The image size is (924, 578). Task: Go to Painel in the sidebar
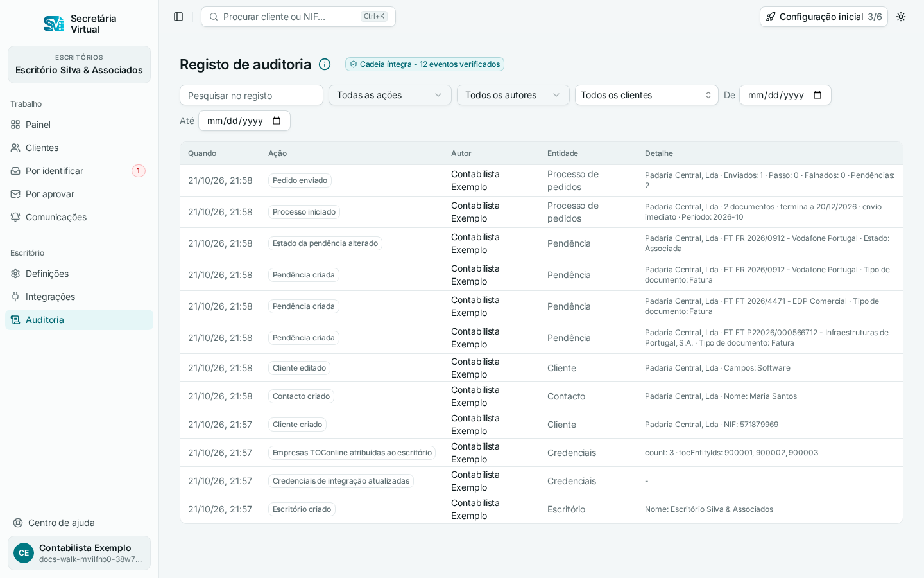[x=79, y=125]
